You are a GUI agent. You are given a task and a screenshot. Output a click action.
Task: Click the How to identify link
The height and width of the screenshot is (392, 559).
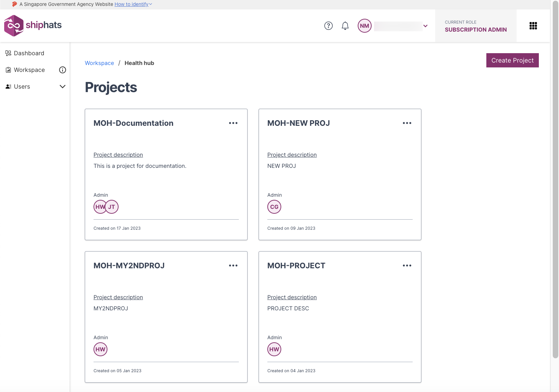coord(131,4)
